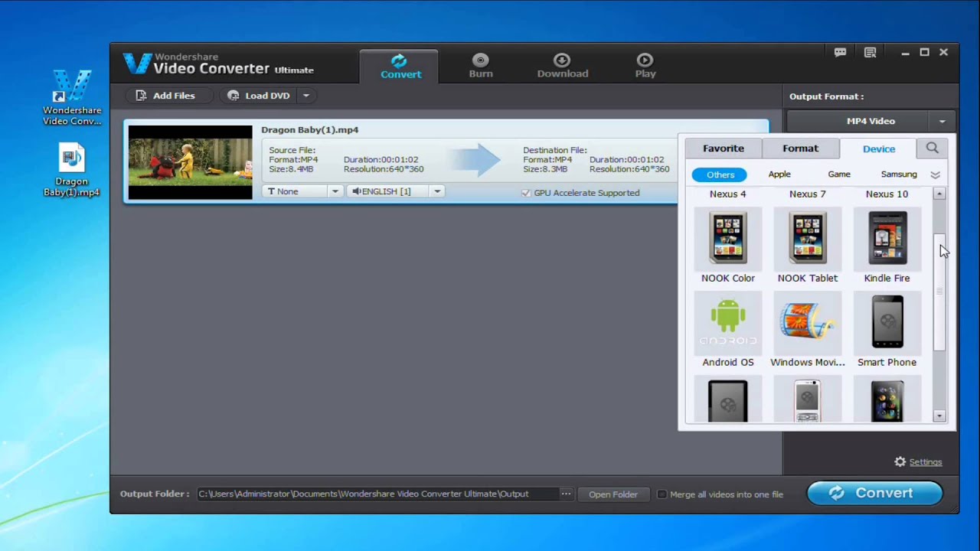
Task: Choose the NOOK Tablet device icon
Action: pyautogui.click(x=808, y=239)
